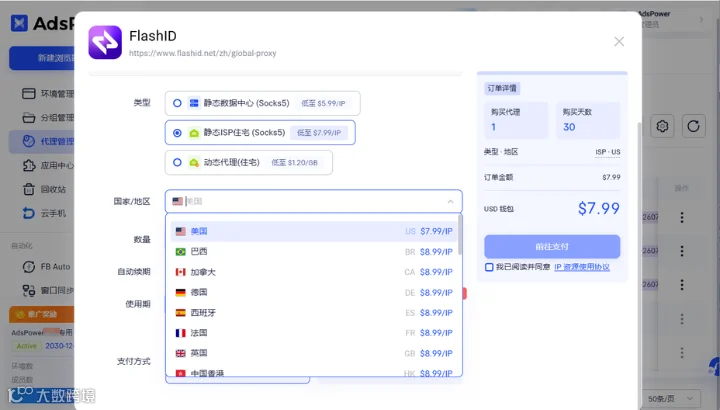Open the flashid.net global-proxy URL
720x410 pixels.
pyautogui.click(x=202, y=53)
